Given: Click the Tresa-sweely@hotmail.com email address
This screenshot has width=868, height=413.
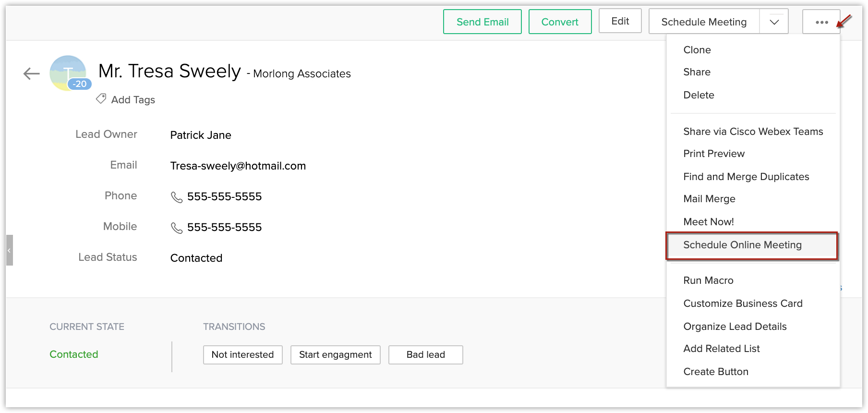Looking at the screenshot, I should pos(238,166).
